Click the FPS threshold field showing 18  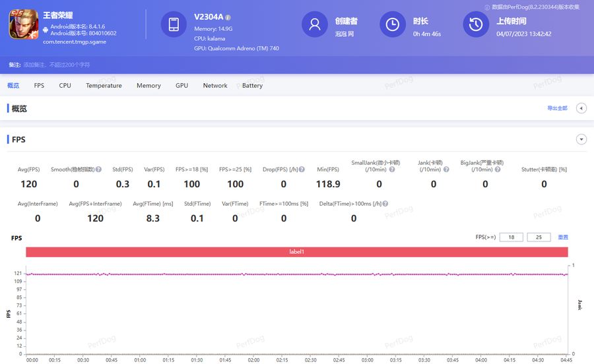coord(511,237)
